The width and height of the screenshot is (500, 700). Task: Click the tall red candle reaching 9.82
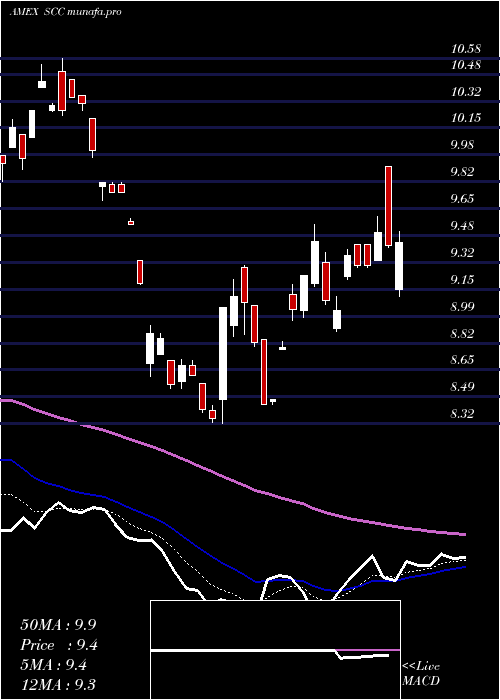click(x=388, y=206)
